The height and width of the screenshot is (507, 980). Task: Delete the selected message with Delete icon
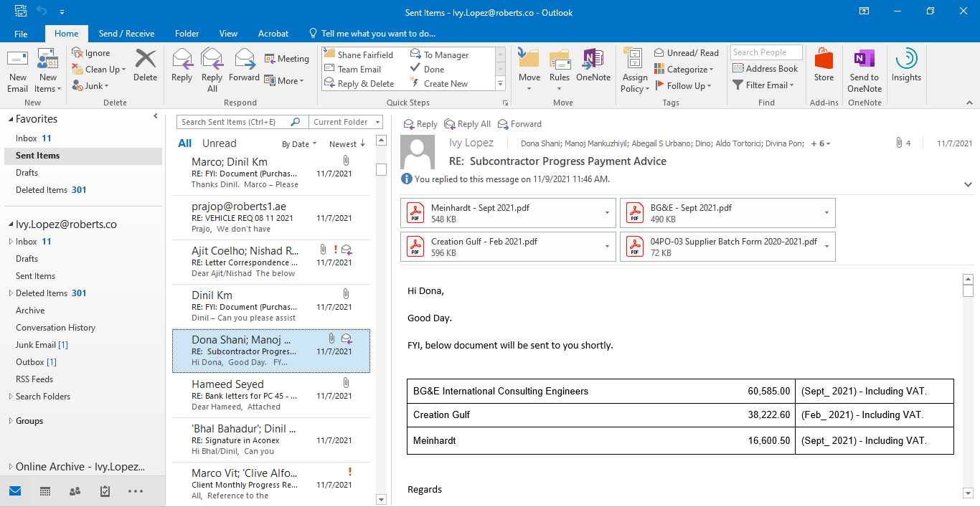[146, 66]
